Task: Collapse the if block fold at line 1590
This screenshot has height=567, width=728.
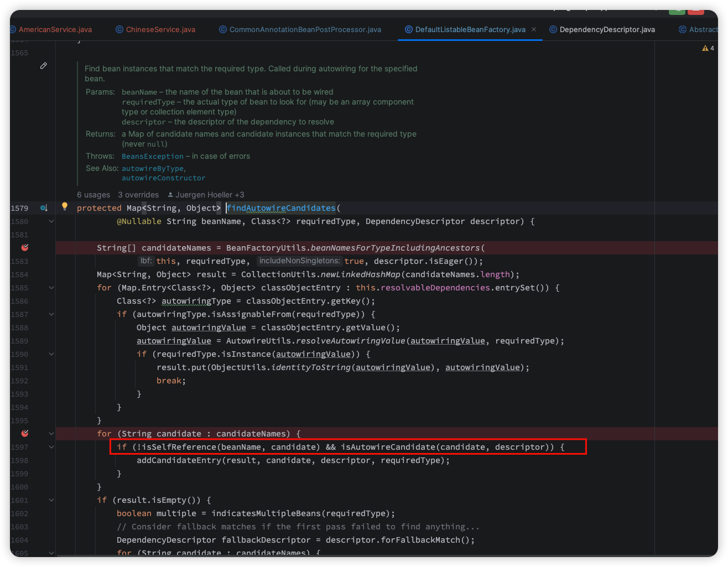Action: [51, 354]
